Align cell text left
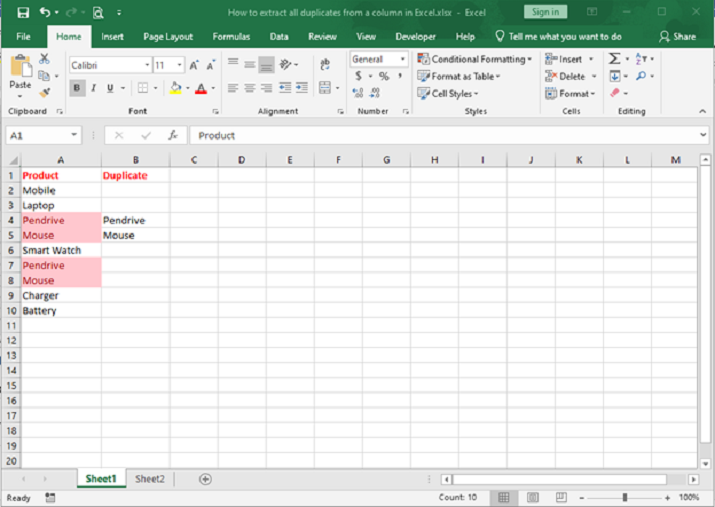Image resolution: width=715 pixels, height=507 pixels. click(x=233, y=88)
